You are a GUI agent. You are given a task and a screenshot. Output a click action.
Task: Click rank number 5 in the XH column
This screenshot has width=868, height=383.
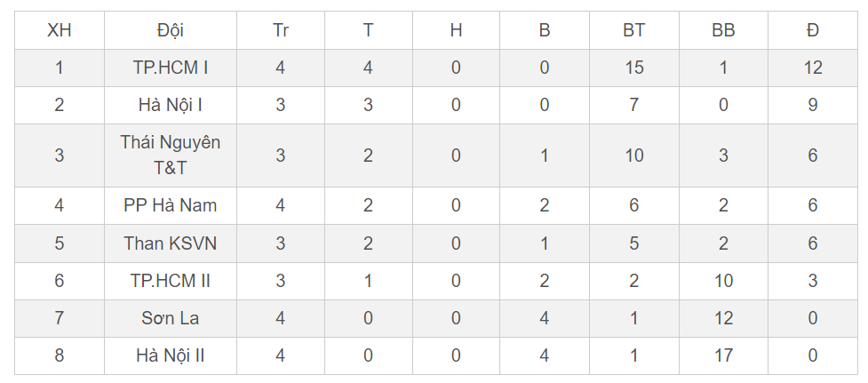pos(60,243)
